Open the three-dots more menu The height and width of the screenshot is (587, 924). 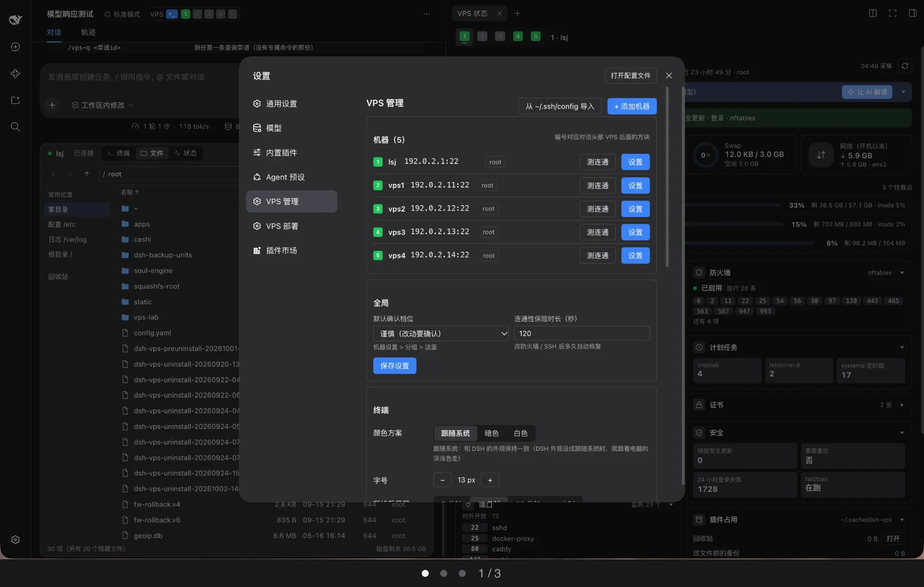click(x=427, y=14)
